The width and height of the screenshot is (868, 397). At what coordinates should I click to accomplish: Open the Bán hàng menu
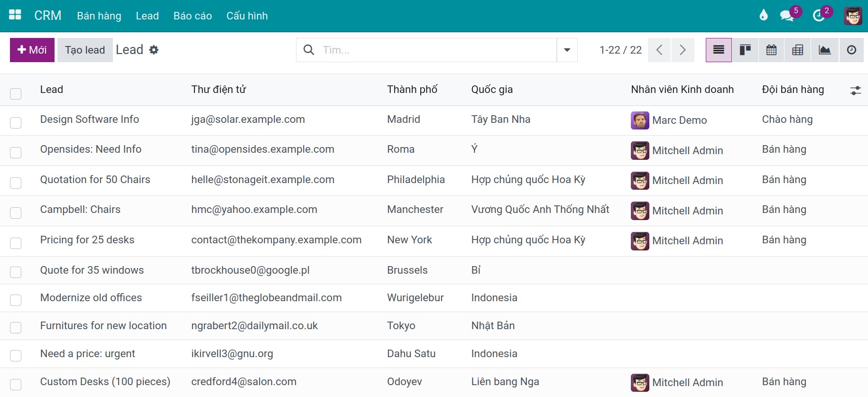(x=99, y=16)
